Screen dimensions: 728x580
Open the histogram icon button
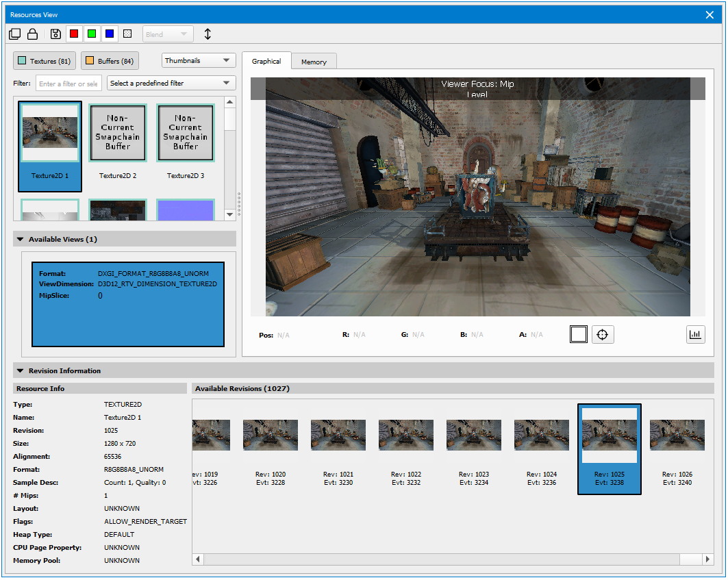pyautogui.click(x=696, y=334)
